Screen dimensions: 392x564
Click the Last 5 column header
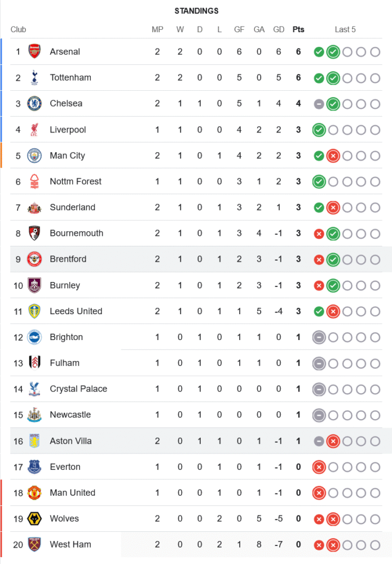click(345, 29)
